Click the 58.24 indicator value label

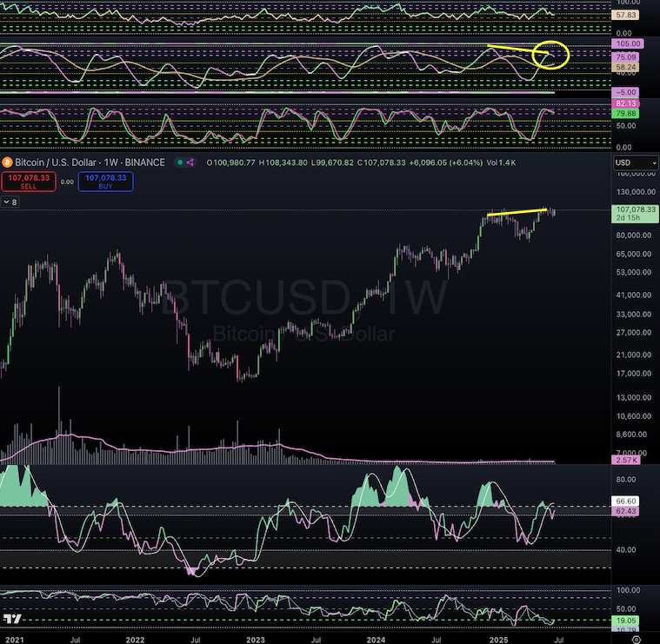point(625,67)
